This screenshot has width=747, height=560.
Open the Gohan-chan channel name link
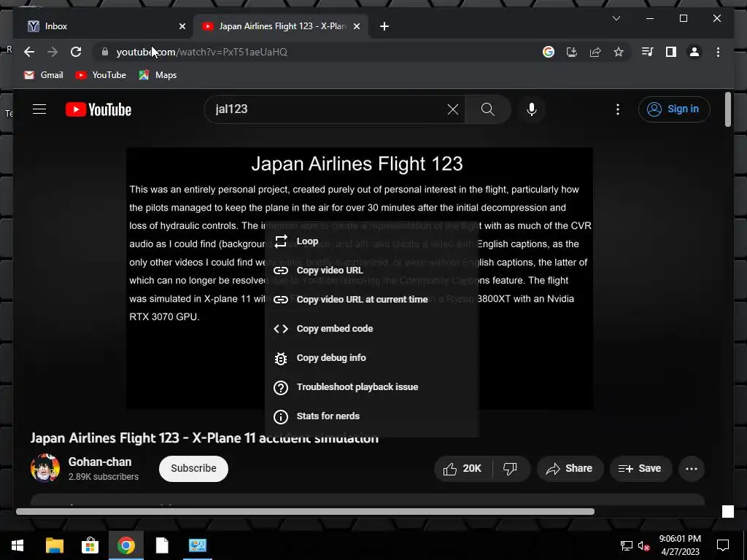pyautogui.click(x=99, y=462)
